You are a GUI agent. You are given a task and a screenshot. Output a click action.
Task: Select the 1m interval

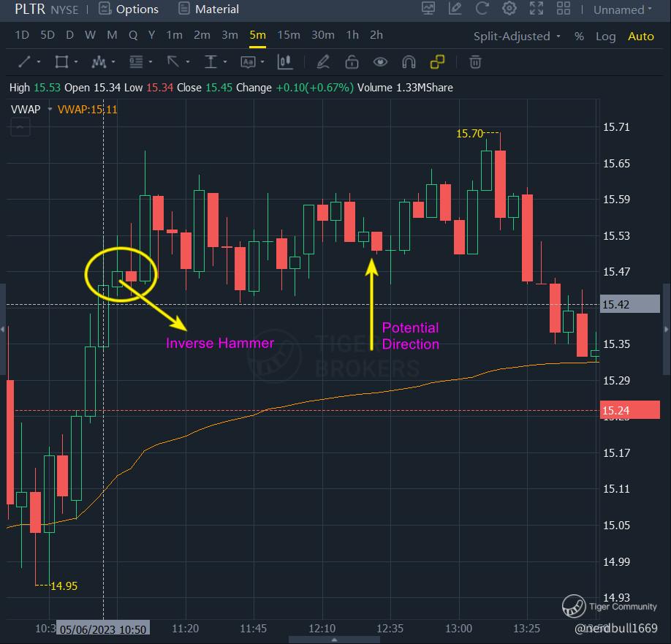(x=174, y=35)
